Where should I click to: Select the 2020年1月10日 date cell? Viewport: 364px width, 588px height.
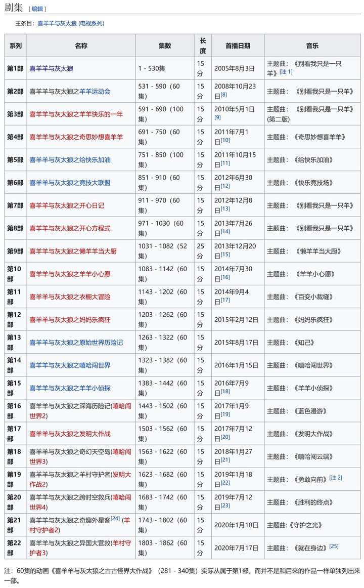[x=238, y=525]
